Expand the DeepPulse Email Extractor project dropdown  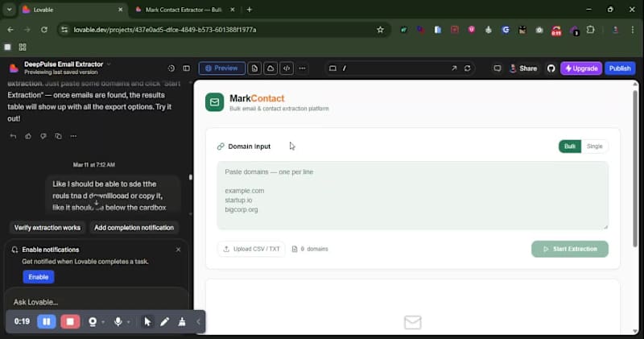coord(109,64)
